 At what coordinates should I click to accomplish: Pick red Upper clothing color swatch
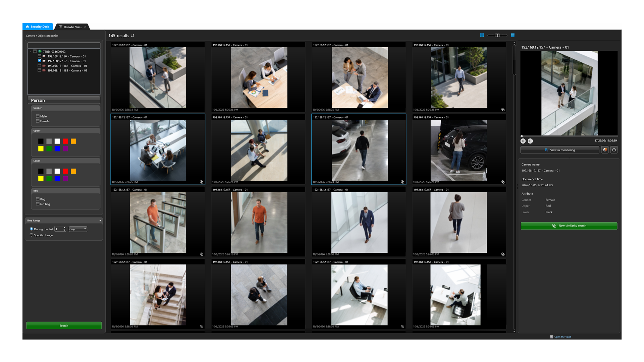[x=65, y=141]
